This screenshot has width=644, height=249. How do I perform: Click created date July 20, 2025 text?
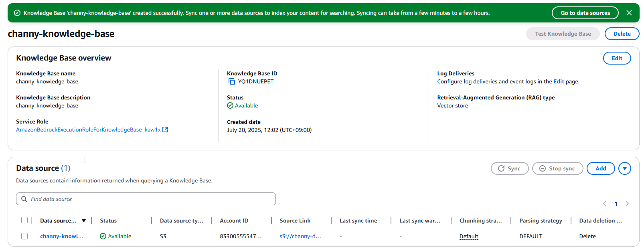[269, 130]
